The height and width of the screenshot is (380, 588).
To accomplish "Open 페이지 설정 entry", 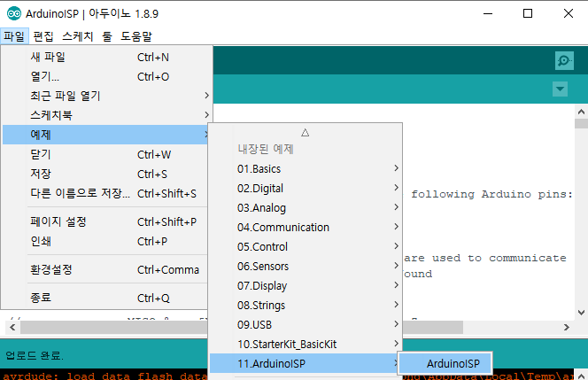I will [x=105, y=221].
